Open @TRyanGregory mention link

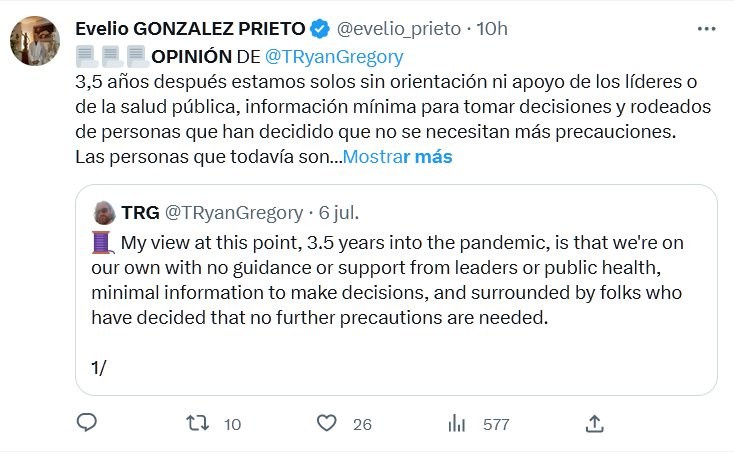coord(334,57)
